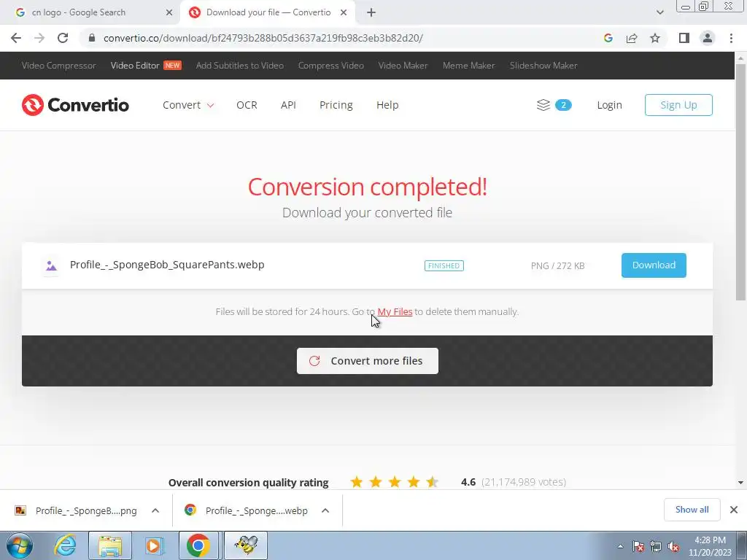Close the cn logo Google Search tab

(x=169, y=12)
